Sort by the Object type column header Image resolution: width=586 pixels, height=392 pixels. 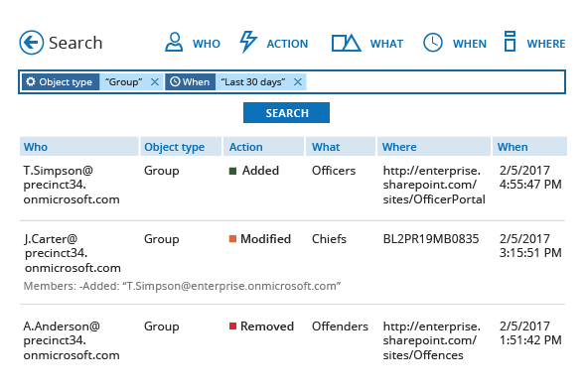click(181, 147)
